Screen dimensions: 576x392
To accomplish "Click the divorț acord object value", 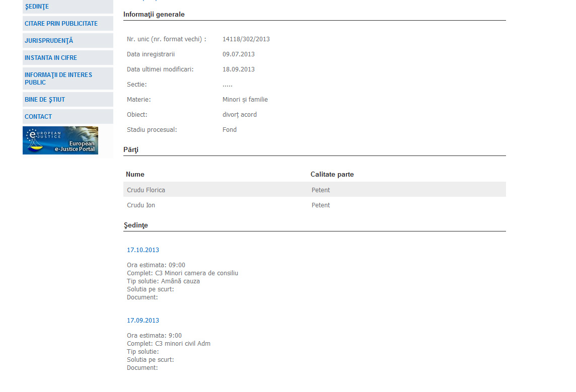I will pos(240,115).
